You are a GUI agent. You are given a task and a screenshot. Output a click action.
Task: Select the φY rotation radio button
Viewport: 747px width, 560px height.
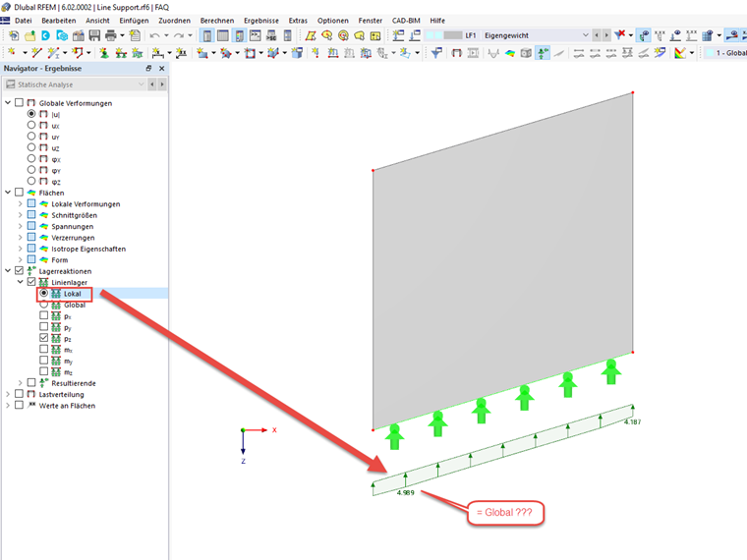click(x=31, y=170)
